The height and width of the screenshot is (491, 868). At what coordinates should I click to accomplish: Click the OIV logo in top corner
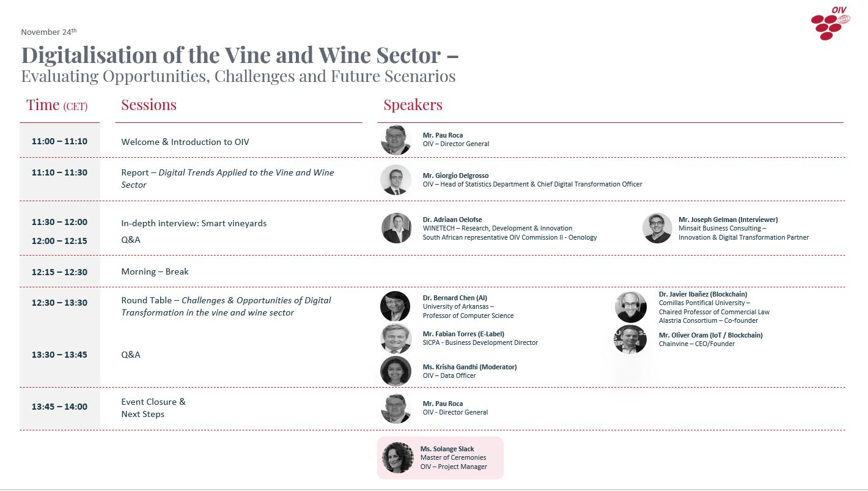point(831,24)
